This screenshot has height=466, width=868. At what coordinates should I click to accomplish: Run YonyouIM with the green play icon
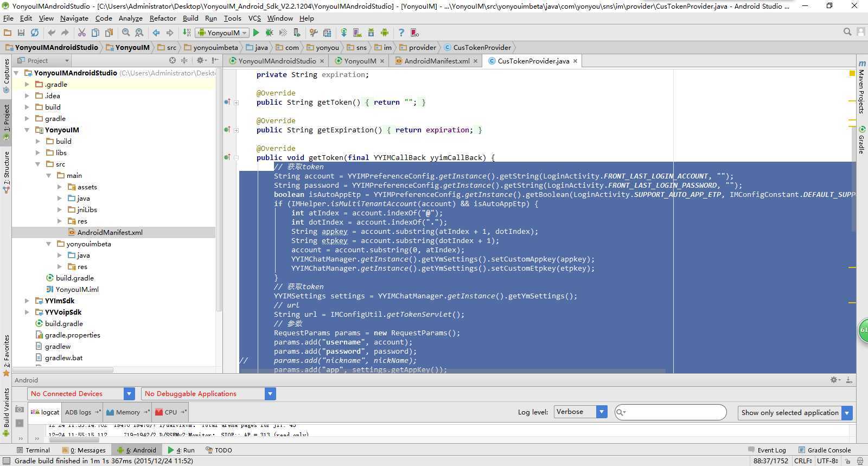pyautogui.click(x=256, y=33)
